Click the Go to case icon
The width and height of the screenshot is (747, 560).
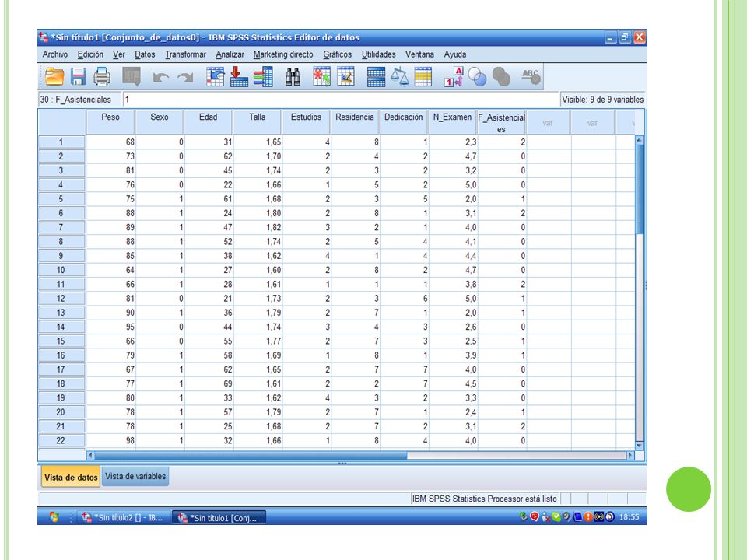pyautogui.click(x=216, y=77)
